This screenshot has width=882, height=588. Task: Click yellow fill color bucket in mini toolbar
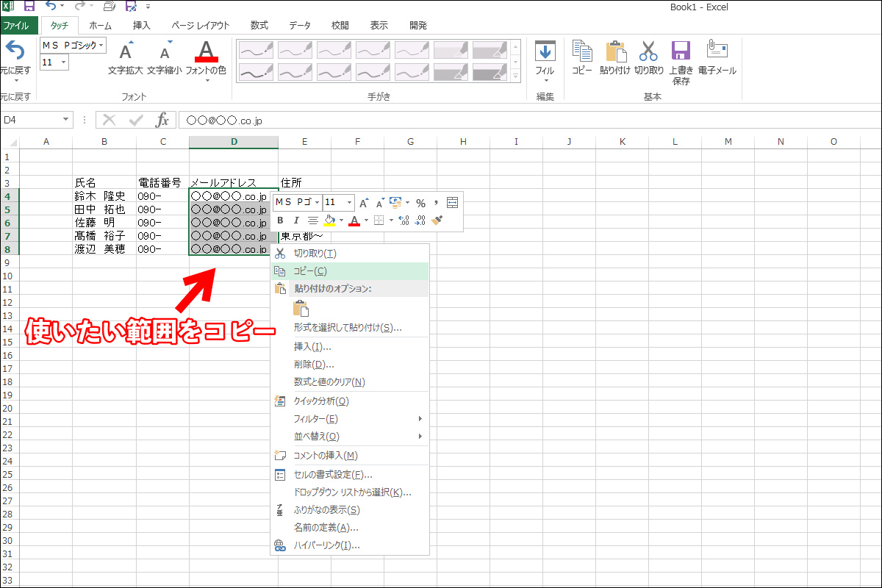click(329, 220)
